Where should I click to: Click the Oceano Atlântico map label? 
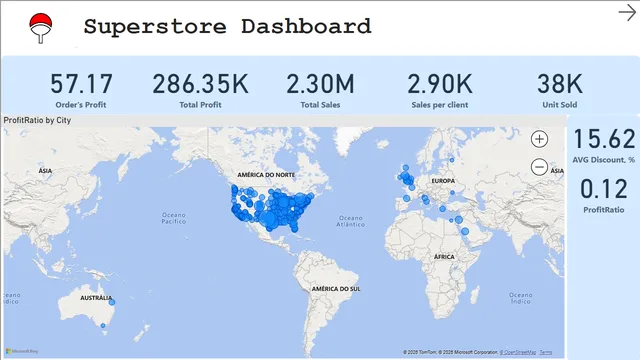click(x=351, y=221)
